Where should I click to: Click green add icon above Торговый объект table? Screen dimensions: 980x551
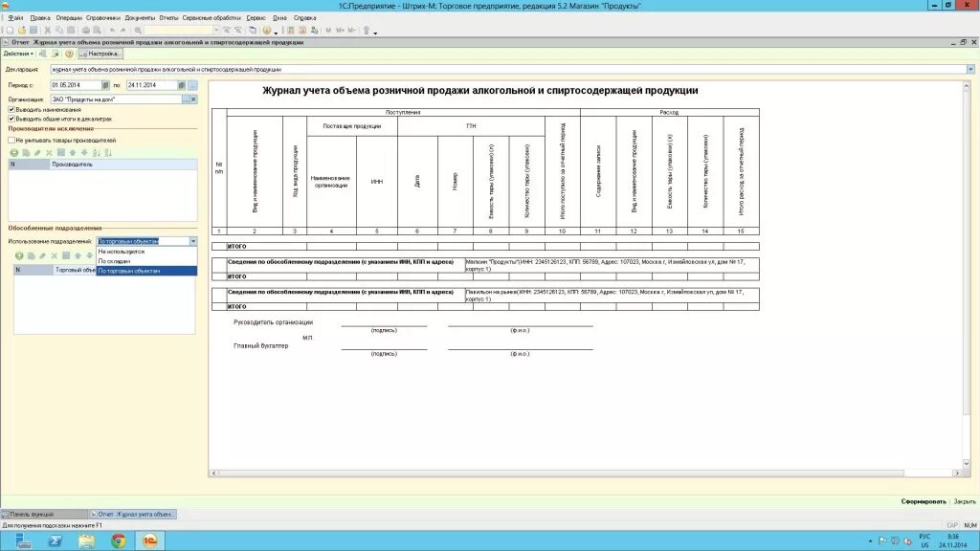pyautogui.click(x=19, y=255)
